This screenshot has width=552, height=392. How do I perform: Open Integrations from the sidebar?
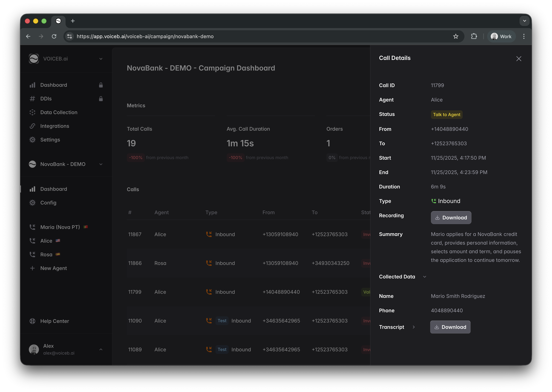pos(55,126)
